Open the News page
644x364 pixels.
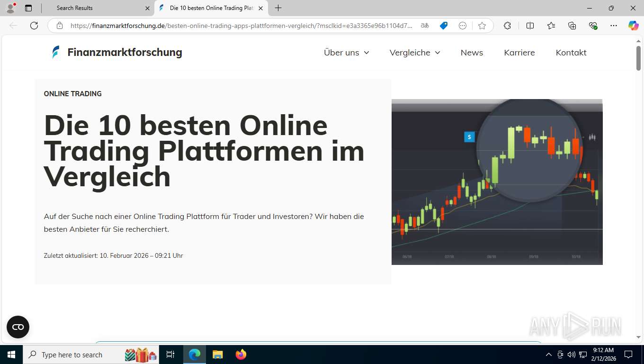coord(472,53)
